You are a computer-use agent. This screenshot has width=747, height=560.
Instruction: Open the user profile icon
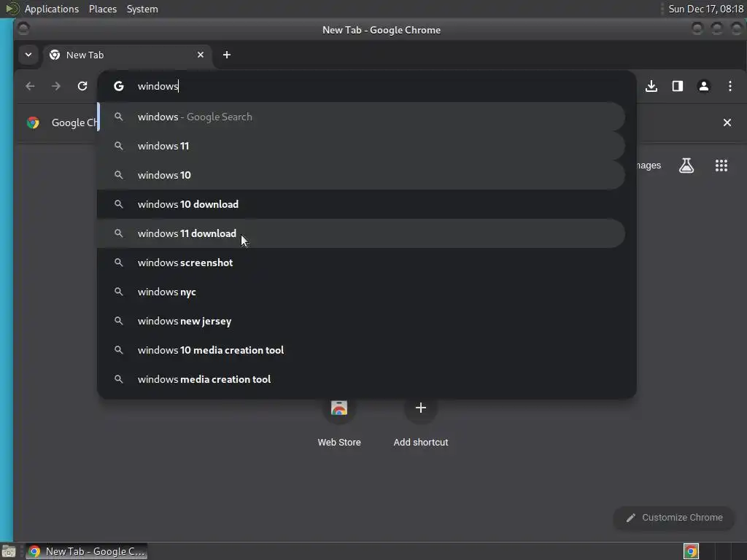click(704, 86)
